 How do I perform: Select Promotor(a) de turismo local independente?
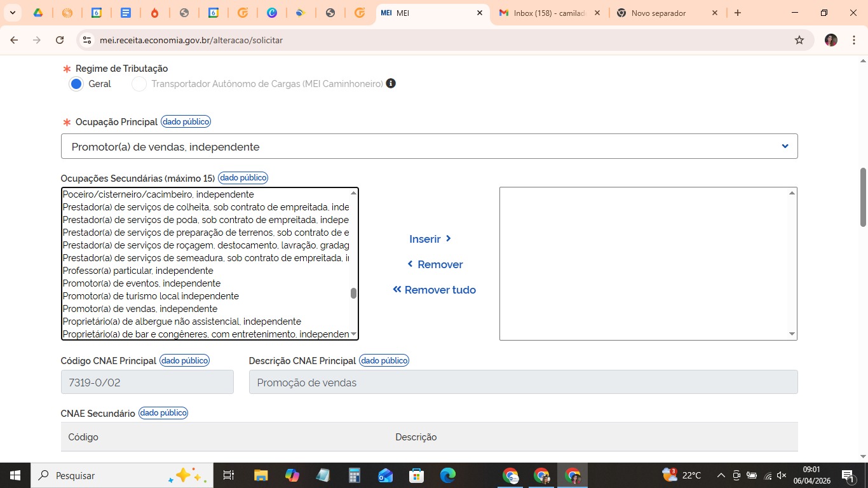tap(151, 296)
